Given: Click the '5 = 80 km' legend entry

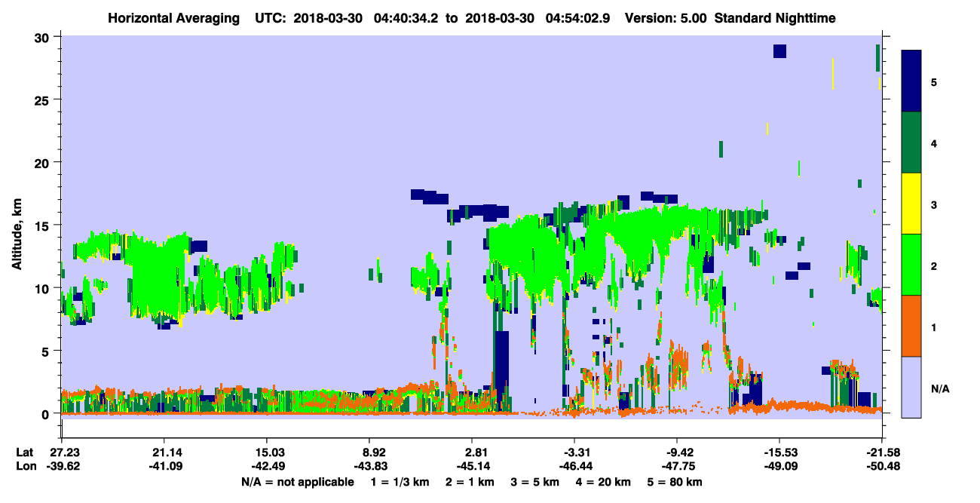Looking at the screenshot, I should coord(675,482).
